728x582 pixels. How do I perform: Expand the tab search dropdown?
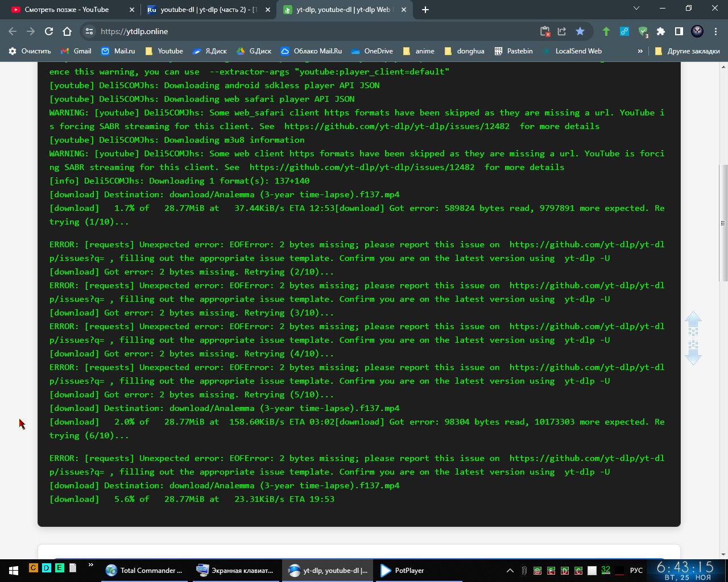point(636,9)
